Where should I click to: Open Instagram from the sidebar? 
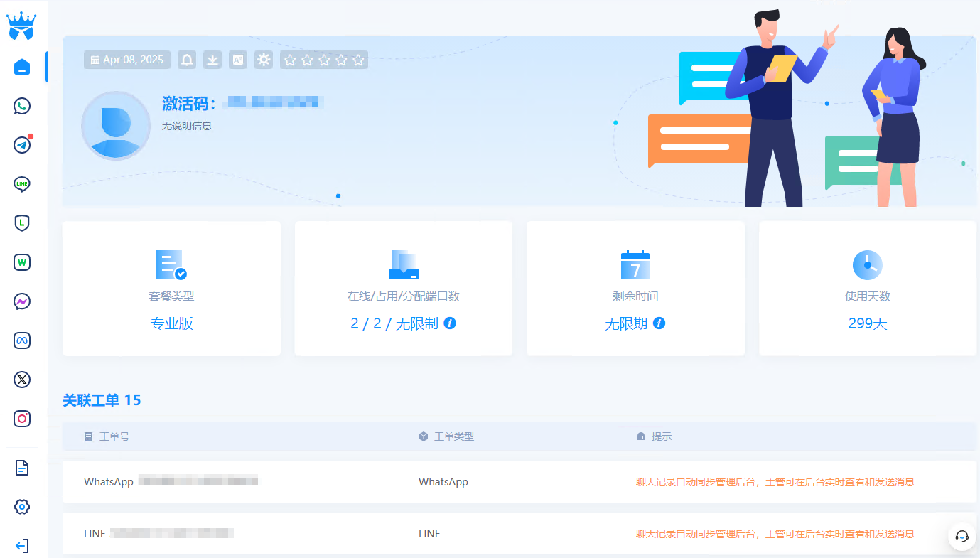22,419
